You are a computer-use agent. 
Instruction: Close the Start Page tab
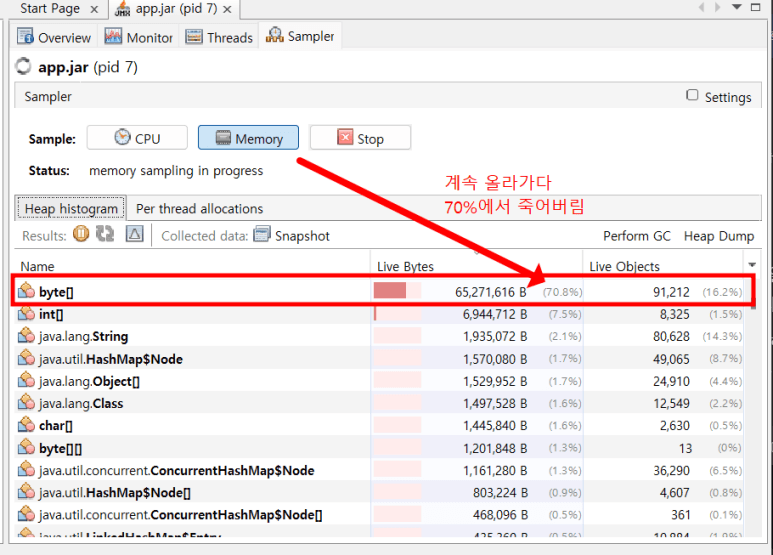[x=93, y=9]
